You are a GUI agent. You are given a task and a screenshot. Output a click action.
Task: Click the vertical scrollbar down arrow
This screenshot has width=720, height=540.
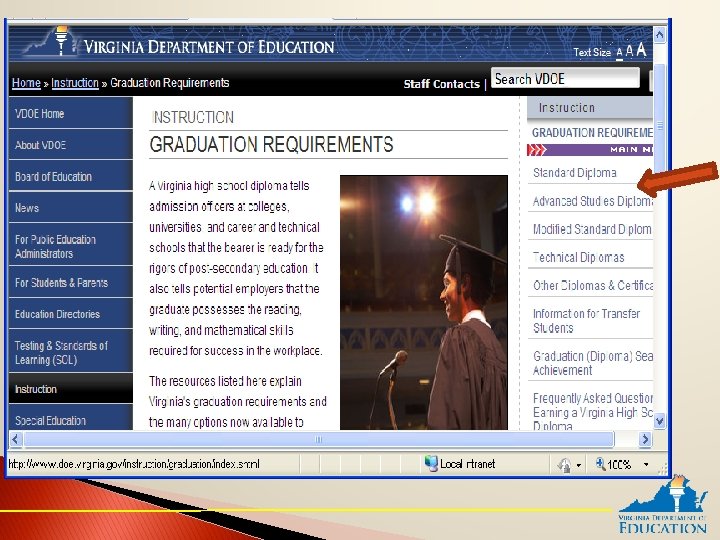coord(659,420)
